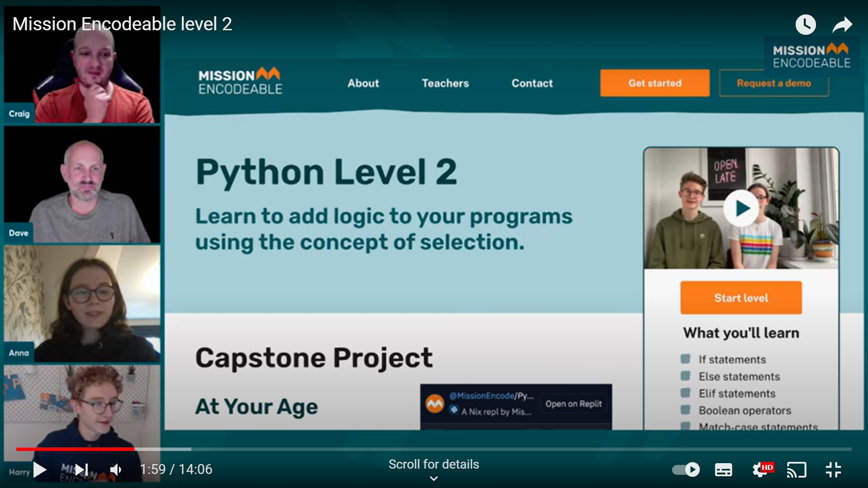Click the orange Get started button
868x488 pixels.
[x=655, y=83]
